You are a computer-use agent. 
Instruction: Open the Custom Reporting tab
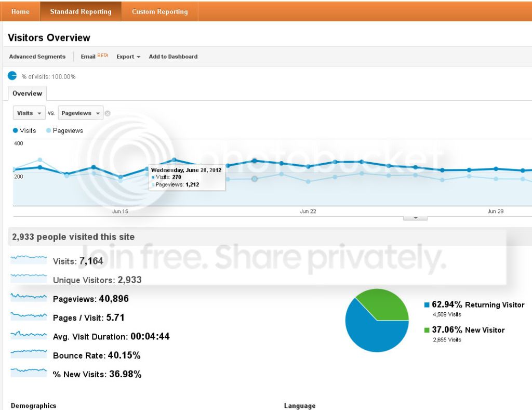click(x=159, y=11)
